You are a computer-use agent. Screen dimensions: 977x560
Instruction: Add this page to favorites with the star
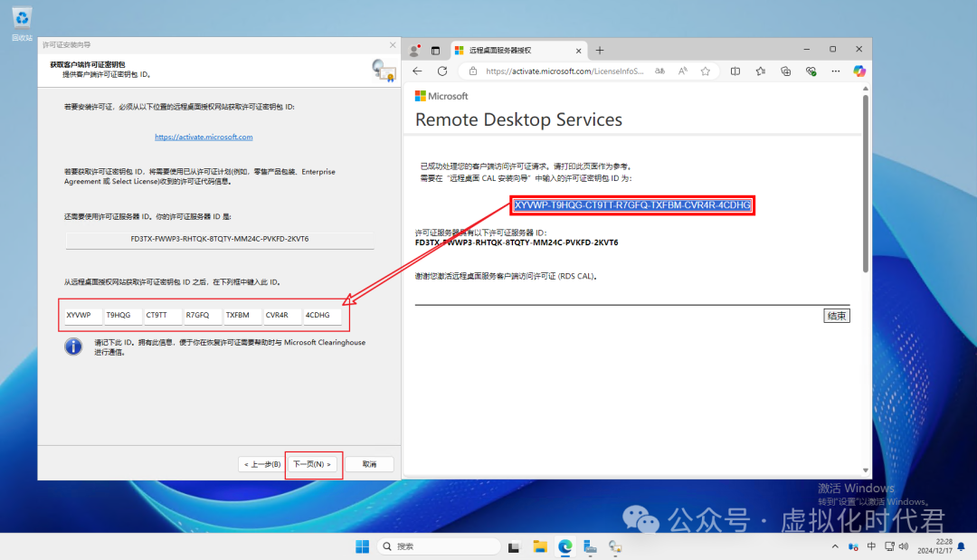(x=704, y=71)
